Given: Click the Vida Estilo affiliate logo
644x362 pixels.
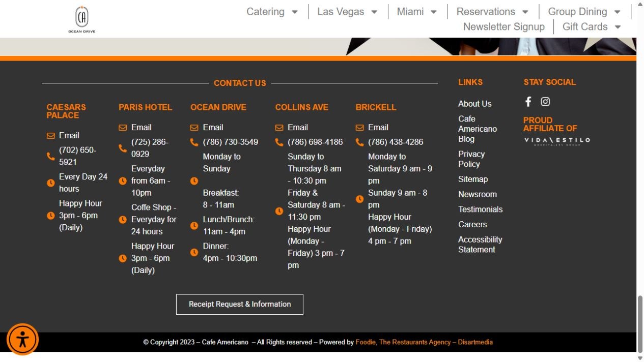Looking at the screenshot, I should tap(557, 141).
